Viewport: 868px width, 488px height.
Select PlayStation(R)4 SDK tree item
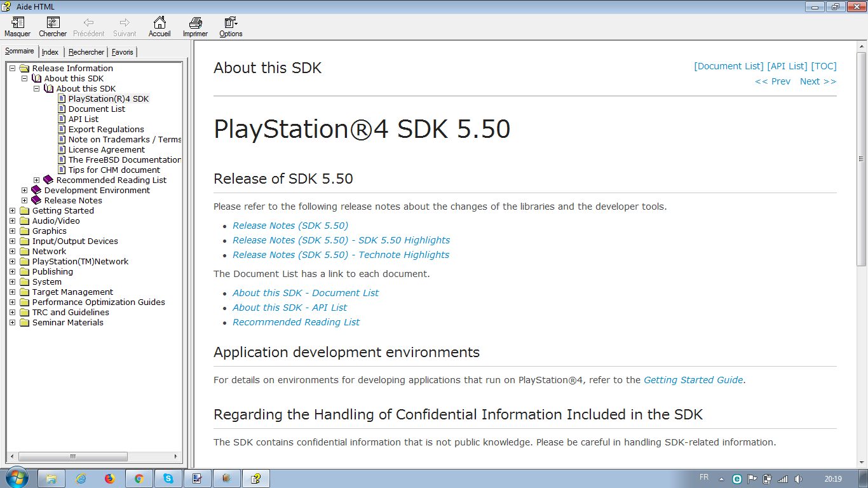[x=109, y=98]
